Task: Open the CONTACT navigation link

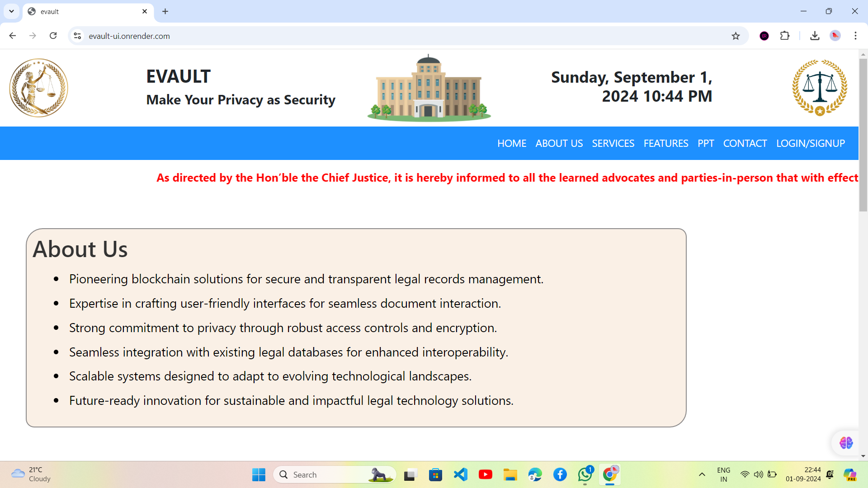Action: 745,143
